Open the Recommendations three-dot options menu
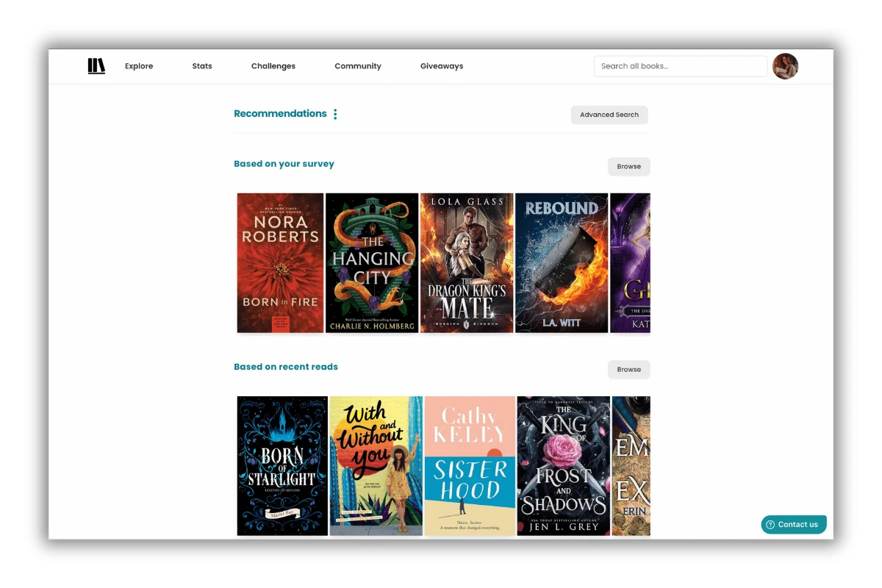 tap(335, 114)
